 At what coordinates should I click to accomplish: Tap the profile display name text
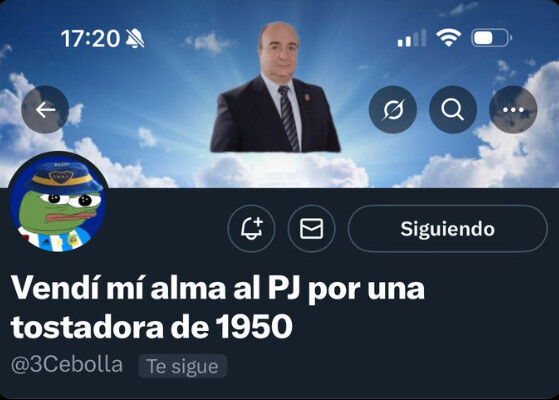[x=218, y=307]
